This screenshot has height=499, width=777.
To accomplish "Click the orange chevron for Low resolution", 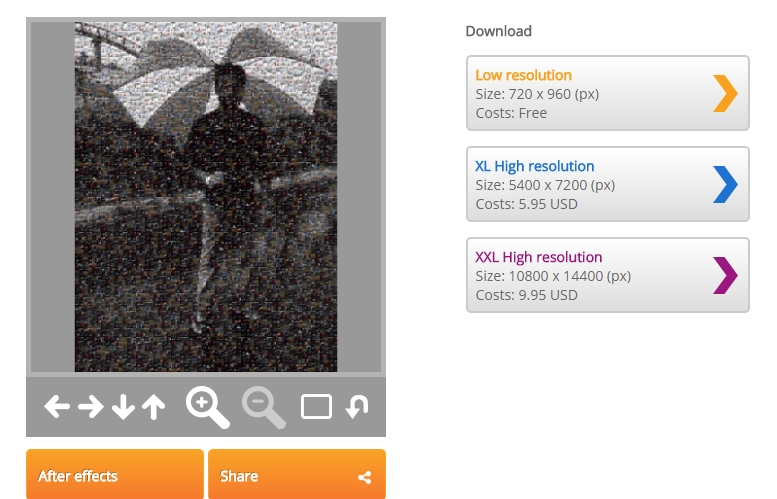I will (725, 93).
